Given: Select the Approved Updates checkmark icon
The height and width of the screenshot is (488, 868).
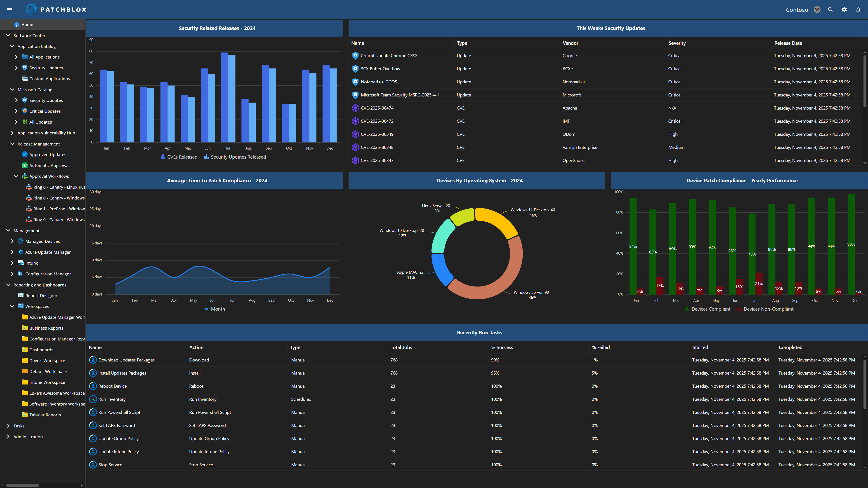Looking at the screenshot, I should pos(25,154).
